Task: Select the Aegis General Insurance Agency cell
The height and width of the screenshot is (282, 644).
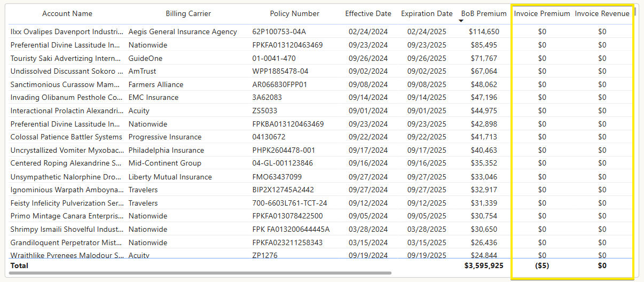Action: [183, 32]
